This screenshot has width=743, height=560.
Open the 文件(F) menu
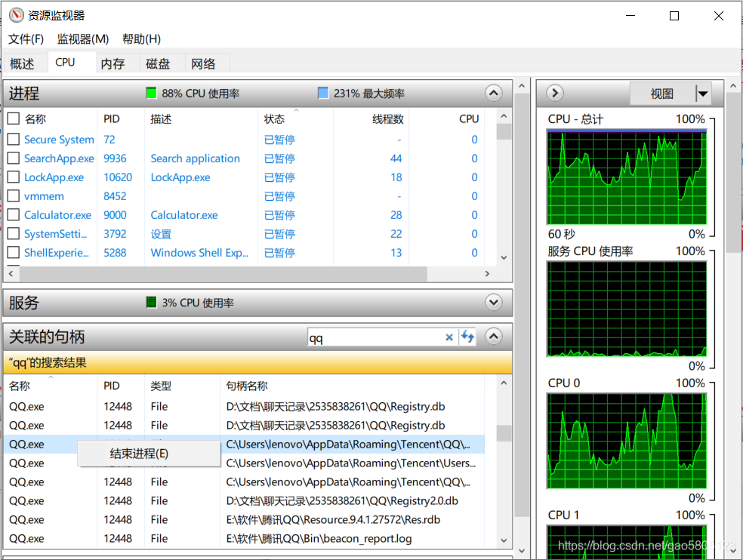click(x=26, y=38)
